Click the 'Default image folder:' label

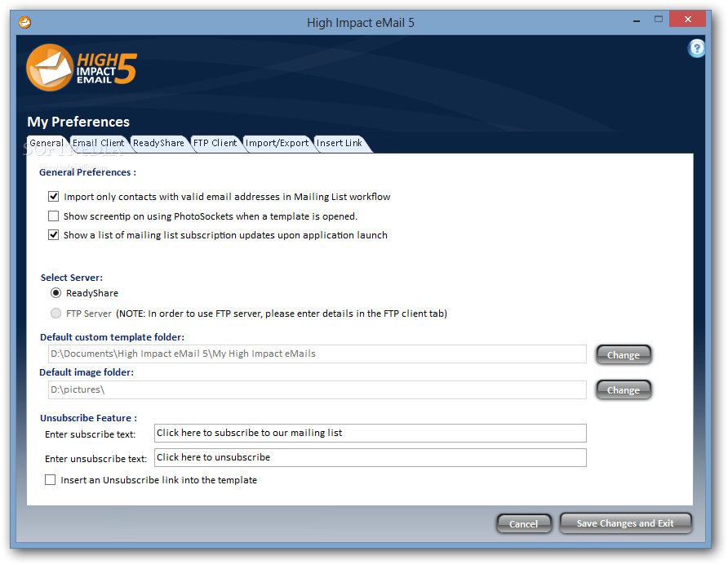[87, 372]
